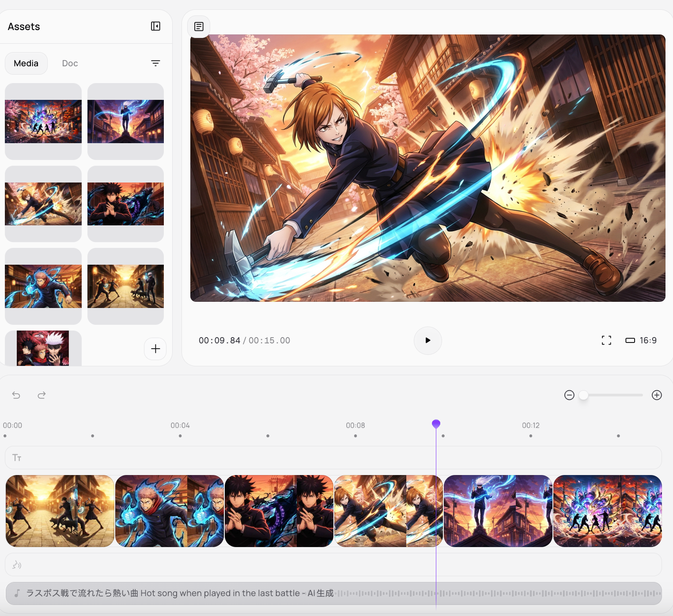Choose the dark-haired character asset thumbnail
Screen dimensions: 673x616
coord(125,204)
